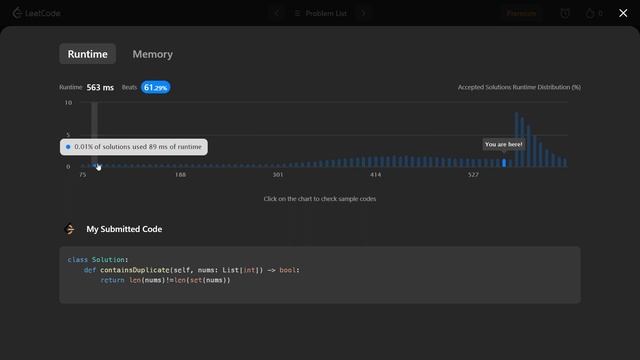Go to the next problem arrow
This screenshot has width=640, height=360.
pyautogui.click(x=363, y=13)
